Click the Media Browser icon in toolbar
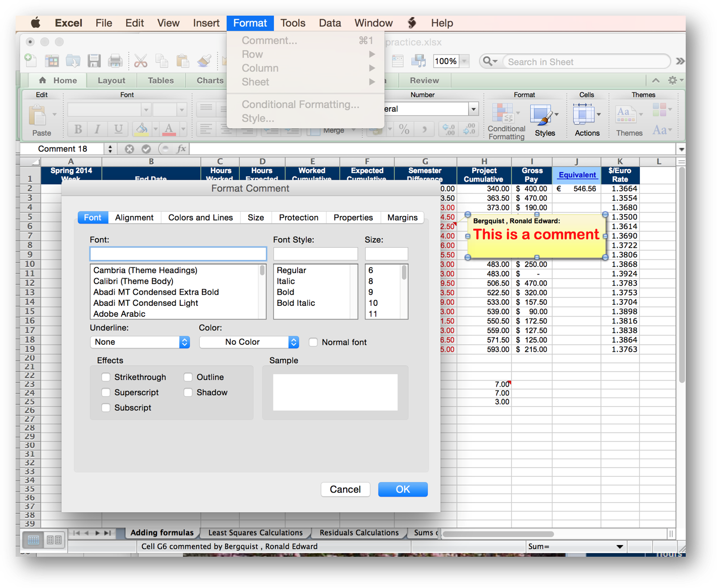 (x=418, y=61)
